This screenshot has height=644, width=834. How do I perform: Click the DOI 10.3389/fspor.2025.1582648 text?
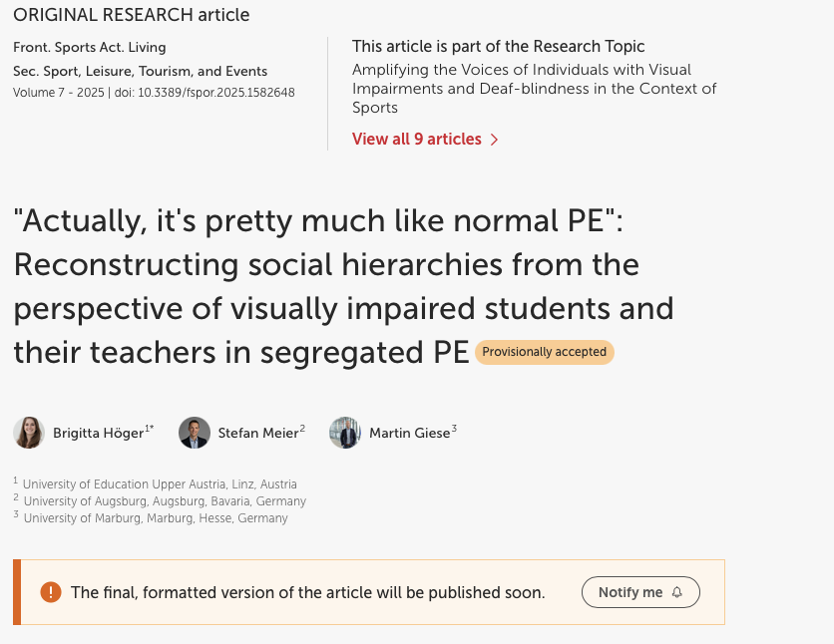216,93
